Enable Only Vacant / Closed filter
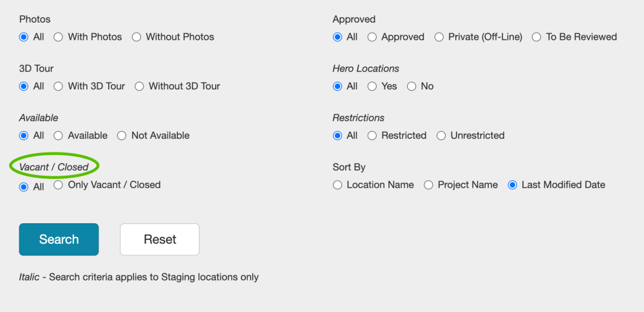Image resolution: width=644 pixels, height=312 pixels. click(59, 185)
